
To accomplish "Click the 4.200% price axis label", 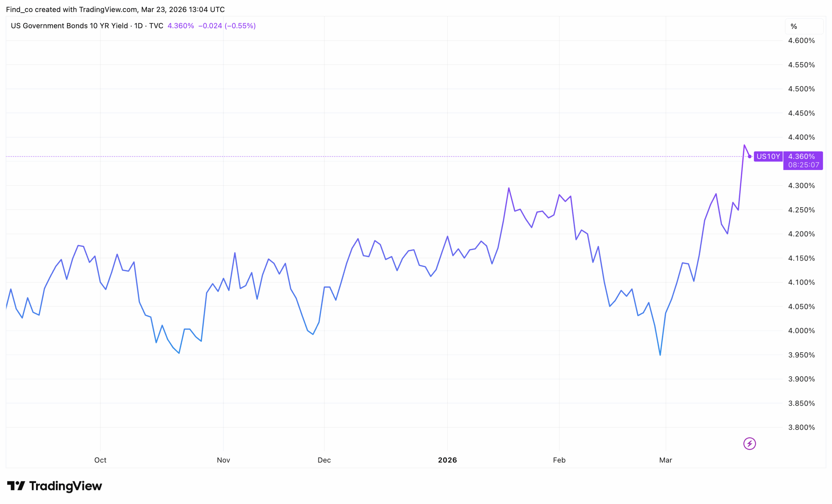I will coord(801,234).
